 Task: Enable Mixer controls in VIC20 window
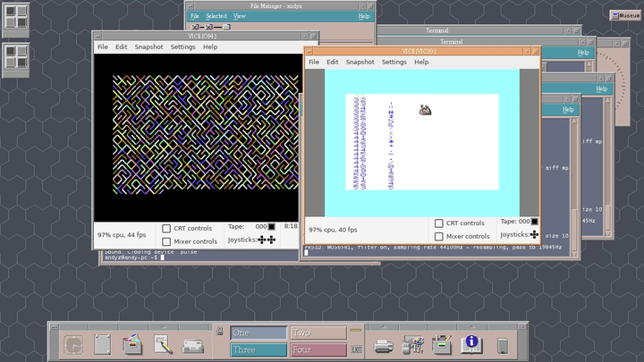439,237
